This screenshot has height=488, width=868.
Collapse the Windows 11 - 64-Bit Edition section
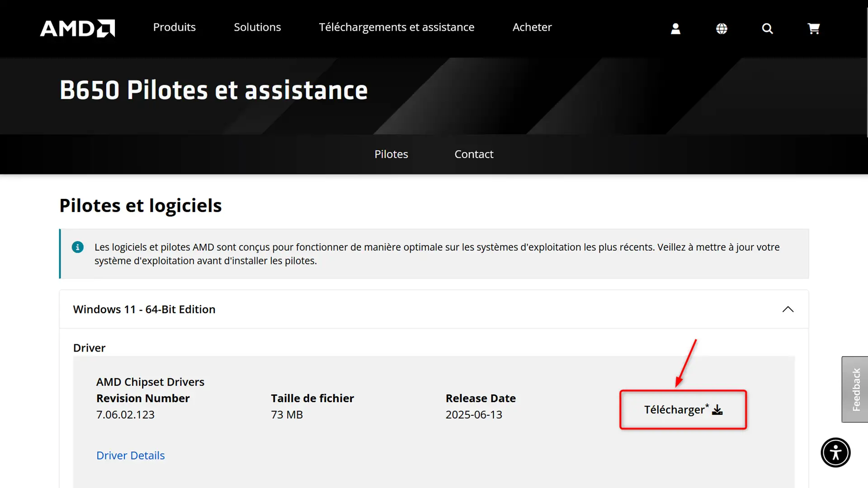coord(434,309)
